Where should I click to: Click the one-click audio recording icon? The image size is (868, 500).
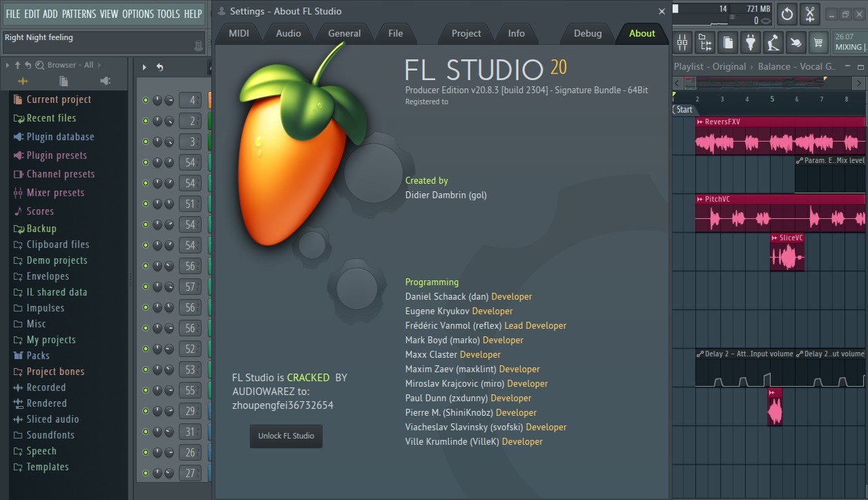point(773,42)
